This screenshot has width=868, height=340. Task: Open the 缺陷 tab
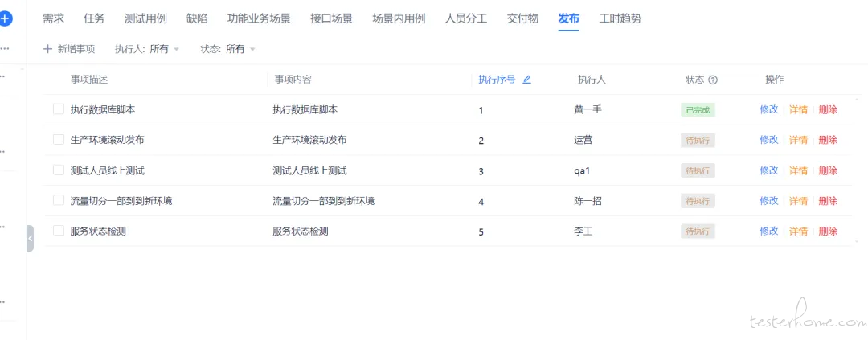coord(197,18)
